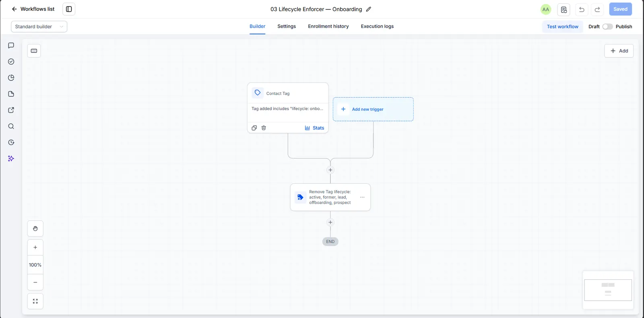Open the pie chart sidebar icon
Image resolution: width=644 pixels, height=318 pixels.
coord(11,78)
